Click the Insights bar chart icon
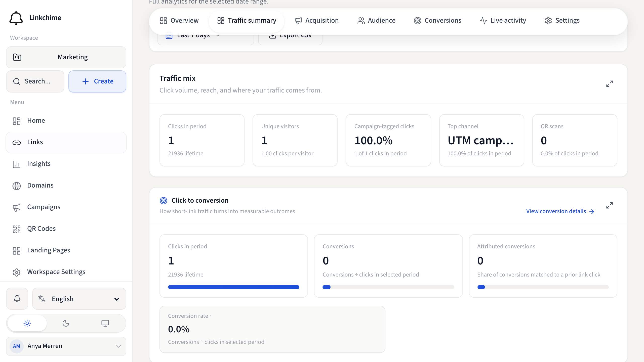Image resolution: width=644 pixels, height=362 pixels. pos(17,164)
